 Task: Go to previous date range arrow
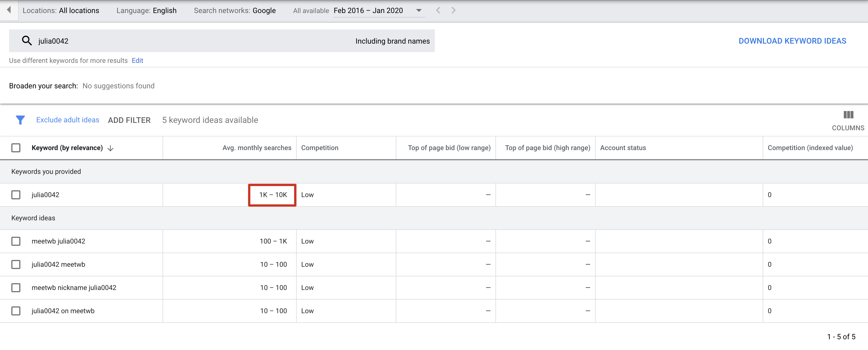pyautogui.click(x=438, y=10)
